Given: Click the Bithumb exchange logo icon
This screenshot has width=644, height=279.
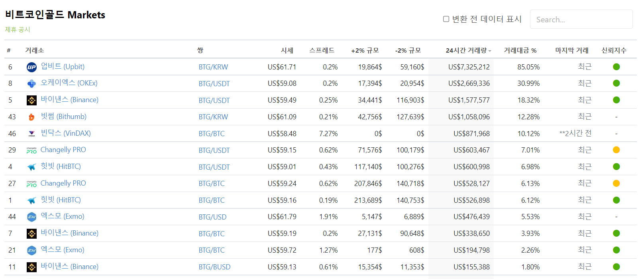Looking at the screenshot, I should [x=31, y=117].
